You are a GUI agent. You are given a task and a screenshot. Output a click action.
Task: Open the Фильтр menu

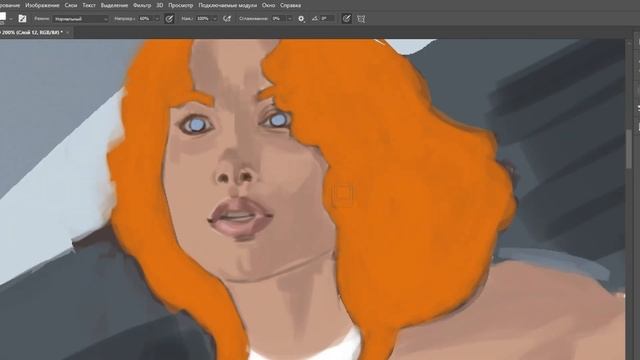click(142, 5)
